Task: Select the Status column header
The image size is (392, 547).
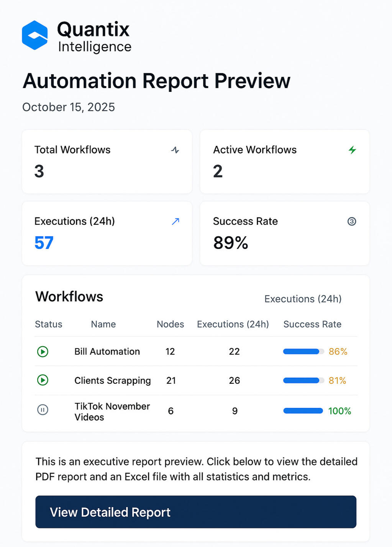Action: [x=48, y=324]
